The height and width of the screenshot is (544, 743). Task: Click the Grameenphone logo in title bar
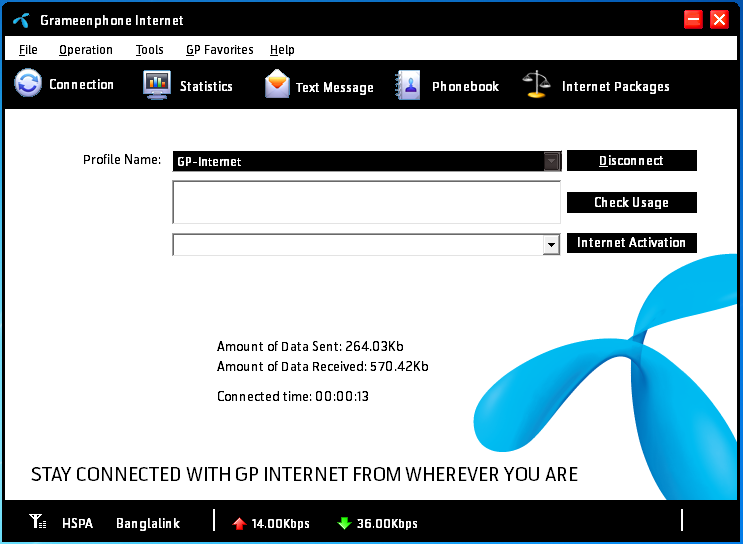click(x=22, y=20)
